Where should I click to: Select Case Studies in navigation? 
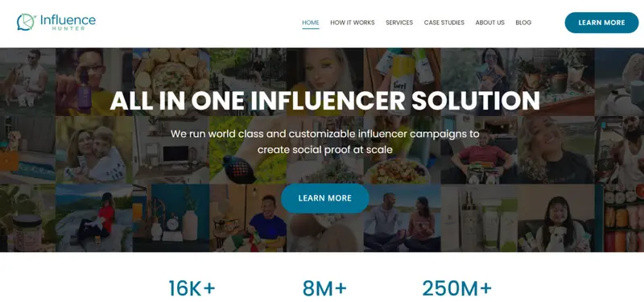tap(444, 23)
